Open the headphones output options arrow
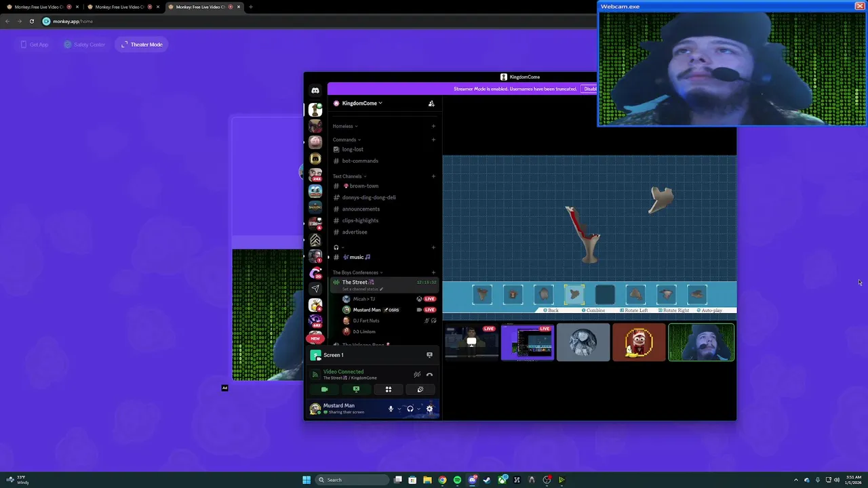 [418, 409]
